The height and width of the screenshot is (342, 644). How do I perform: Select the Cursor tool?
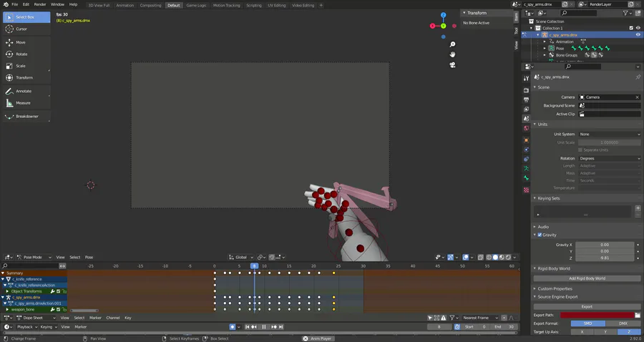[x=26, y=29]
